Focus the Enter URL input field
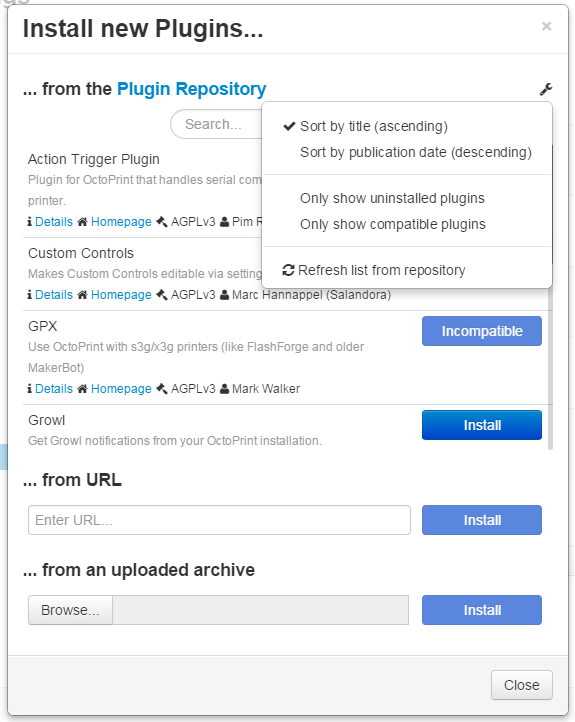Image resolution: width=575 pixels, height=722 pixels. tap(219, 520)
